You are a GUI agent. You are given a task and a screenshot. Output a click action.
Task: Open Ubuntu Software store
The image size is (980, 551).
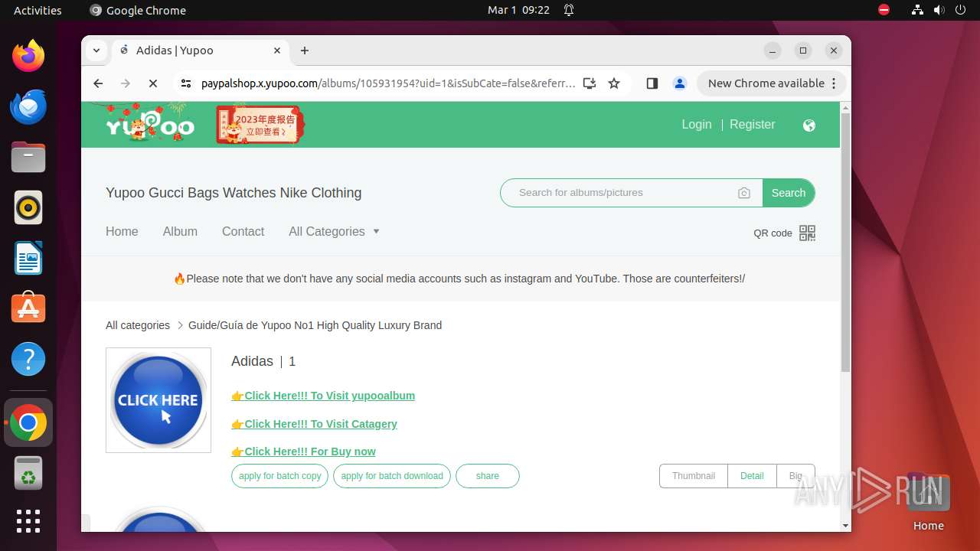tap(28, 308)
